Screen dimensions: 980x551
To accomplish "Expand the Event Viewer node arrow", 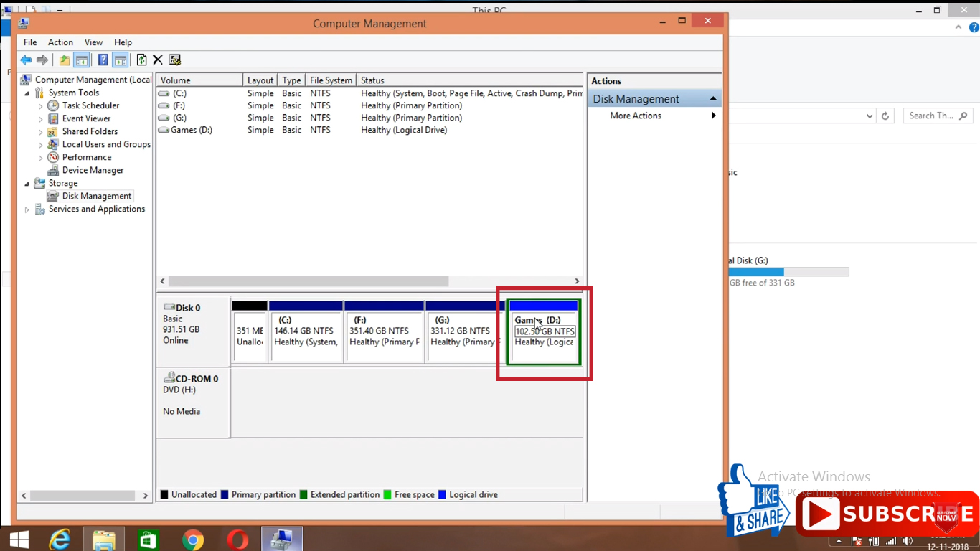I will click(x=41, y=119).
